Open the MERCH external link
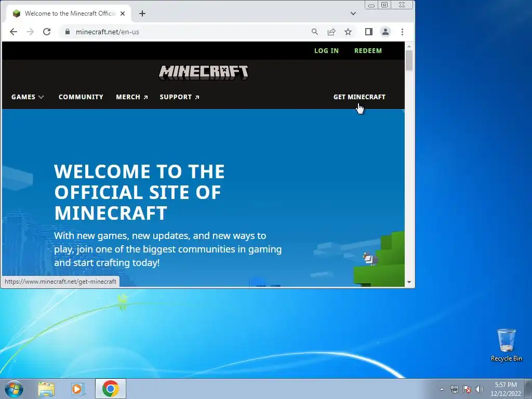 coord(131,97)
